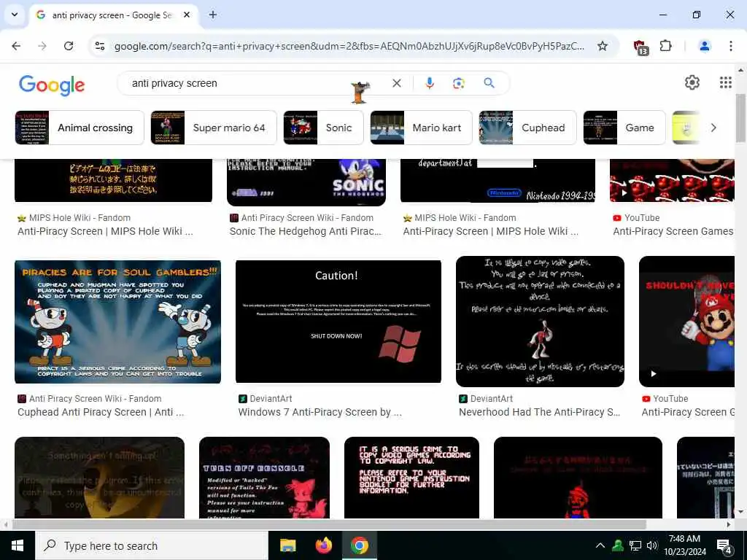This screenshot has height=560, width=747.
Task: Clear the search box text
Action: click(x=396, y=83)
